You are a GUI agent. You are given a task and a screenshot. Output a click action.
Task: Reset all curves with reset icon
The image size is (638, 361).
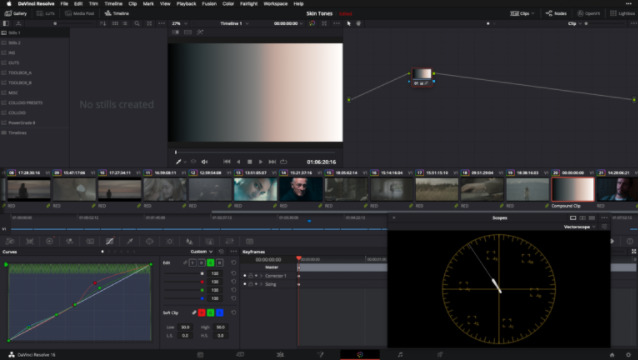coord(221,252)
